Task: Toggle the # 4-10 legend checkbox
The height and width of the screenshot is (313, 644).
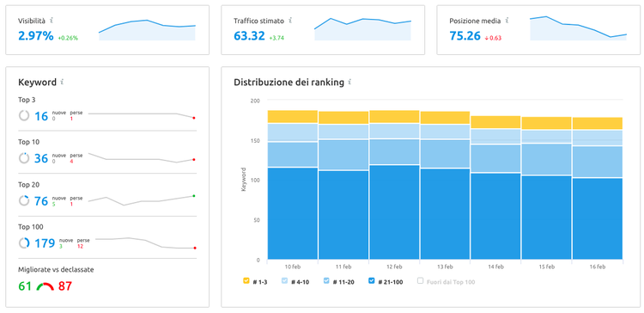Action: [284, 281]
